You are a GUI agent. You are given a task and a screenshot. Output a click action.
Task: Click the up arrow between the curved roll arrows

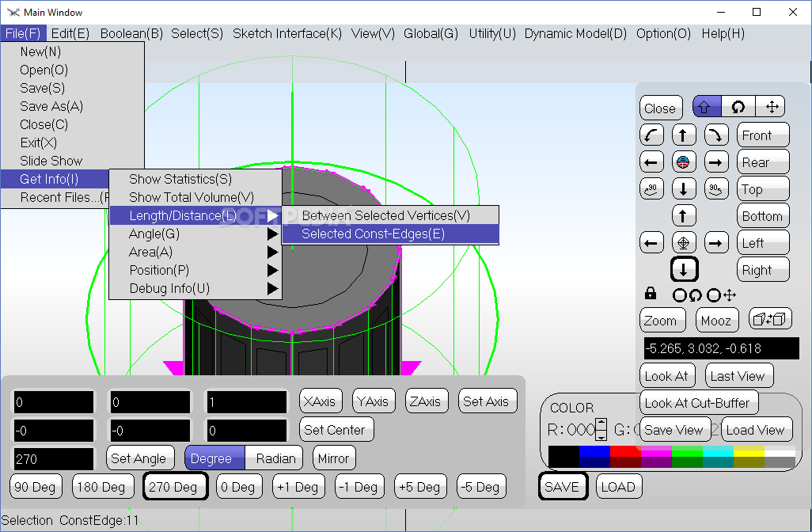[684, 135]
